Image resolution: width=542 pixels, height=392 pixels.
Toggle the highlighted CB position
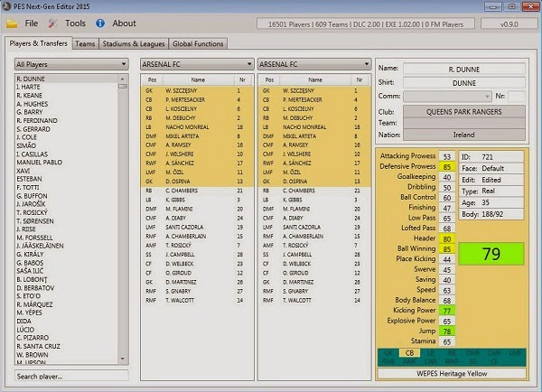(x=409, y=353)
